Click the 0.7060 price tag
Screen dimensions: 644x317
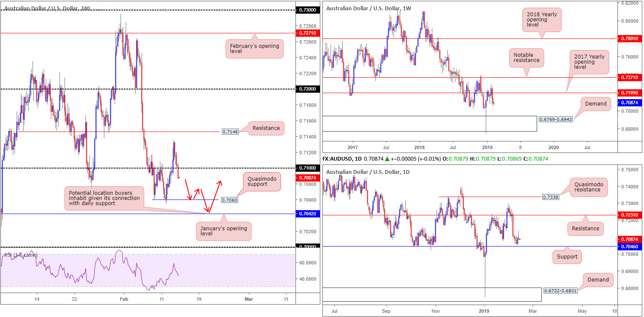[x=229, y=200]
